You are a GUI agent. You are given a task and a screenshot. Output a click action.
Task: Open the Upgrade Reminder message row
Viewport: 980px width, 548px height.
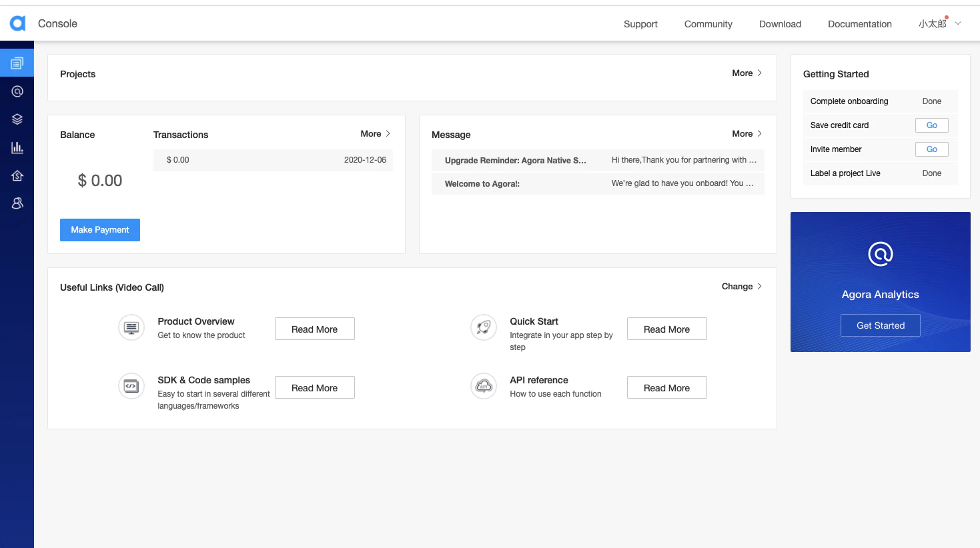[598, 161]
